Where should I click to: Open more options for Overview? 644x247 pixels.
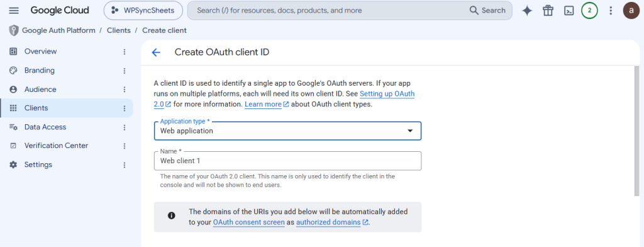pyautogui.click(x=125, y=52)
